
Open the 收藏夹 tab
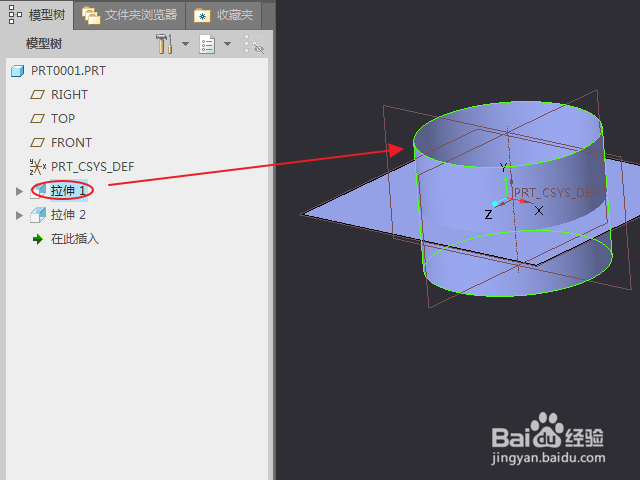[x=223, y=15]
